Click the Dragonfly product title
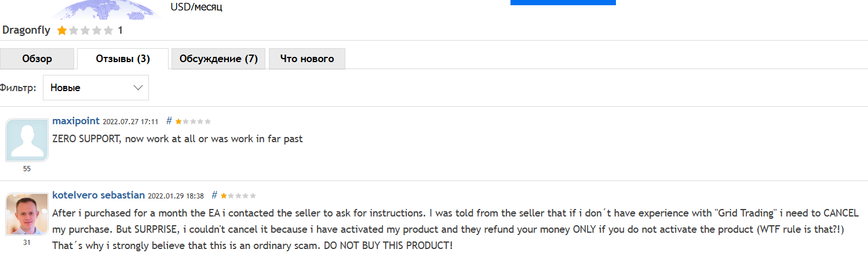Viewport: 868px width, 267px height. pyautogui.click(x=27, y=30)
